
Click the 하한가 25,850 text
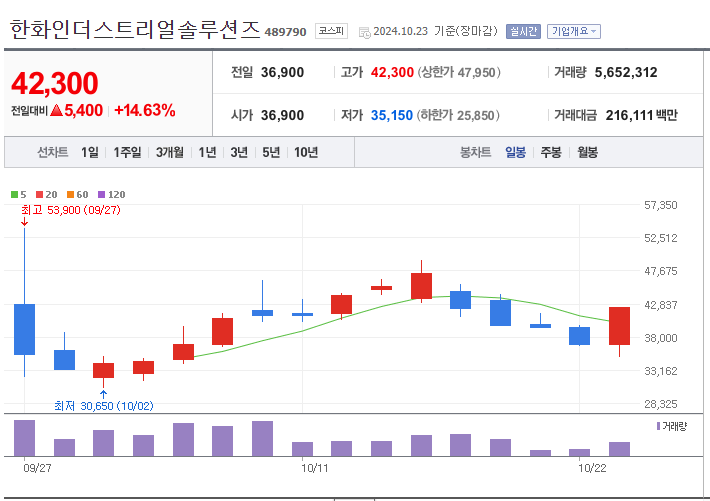click(x=458, y=116)
